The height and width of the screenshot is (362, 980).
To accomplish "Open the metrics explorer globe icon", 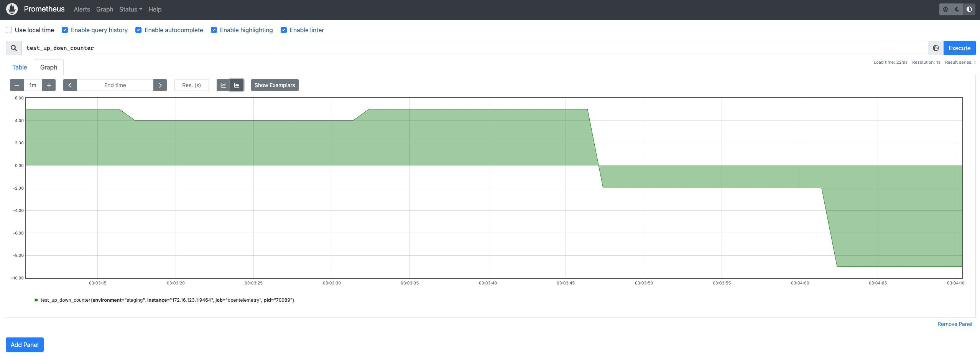I will (x=936, y=48).
